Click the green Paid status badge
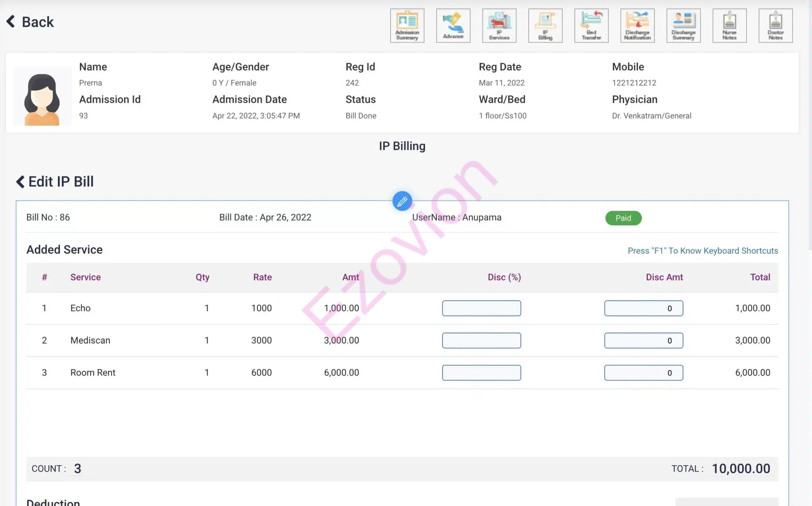812x506 pixels. click(623, 218)
